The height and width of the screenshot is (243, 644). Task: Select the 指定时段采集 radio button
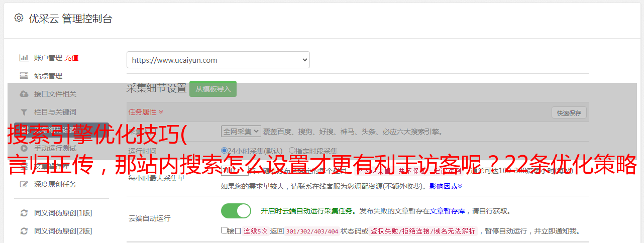click(x=292, y=151)
